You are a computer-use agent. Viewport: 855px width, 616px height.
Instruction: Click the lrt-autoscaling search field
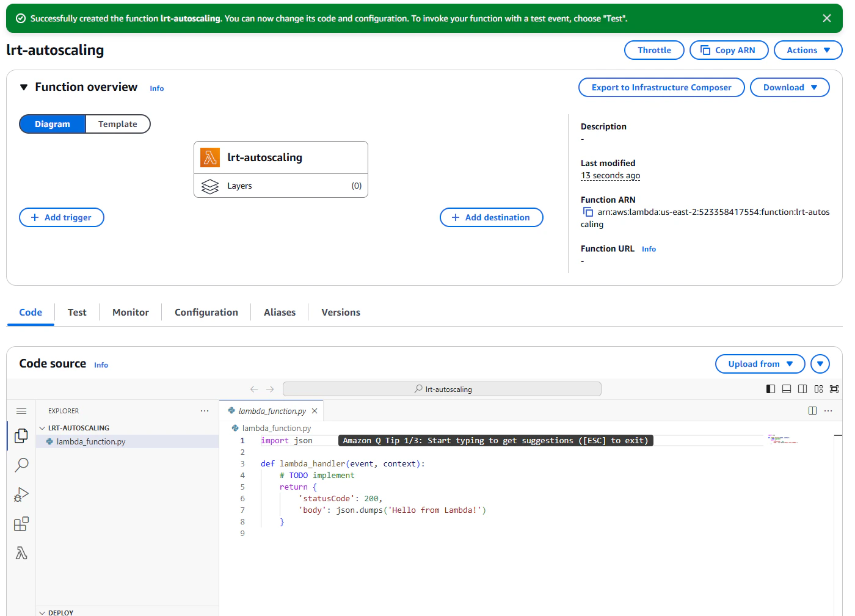click(442, 389)
